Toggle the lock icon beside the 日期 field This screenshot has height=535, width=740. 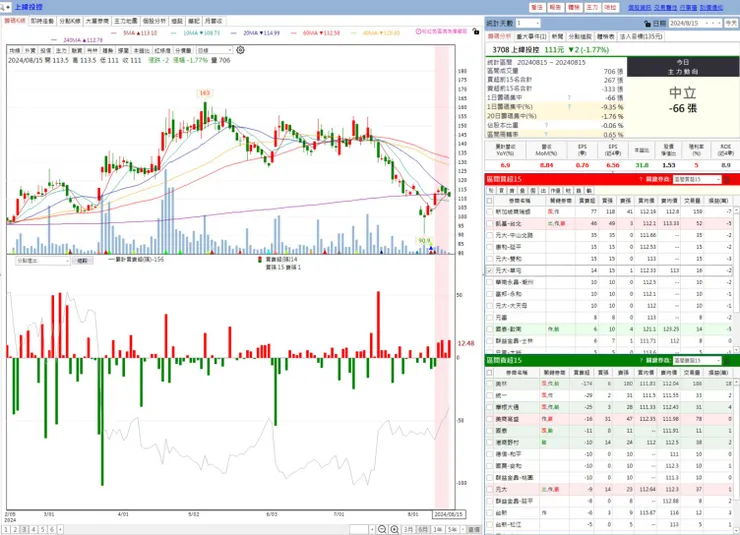click(648, 23)
